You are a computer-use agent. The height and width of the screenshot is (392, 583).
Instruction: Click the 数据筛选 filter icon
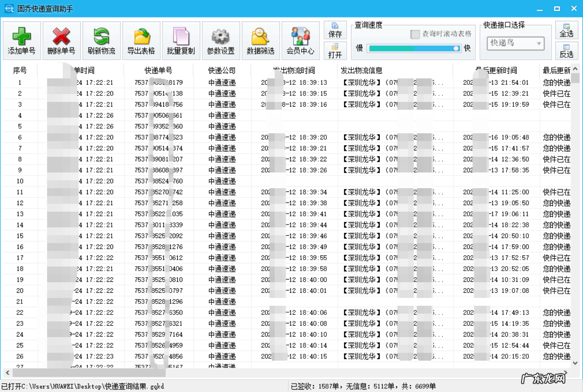(x=261, y=40)
